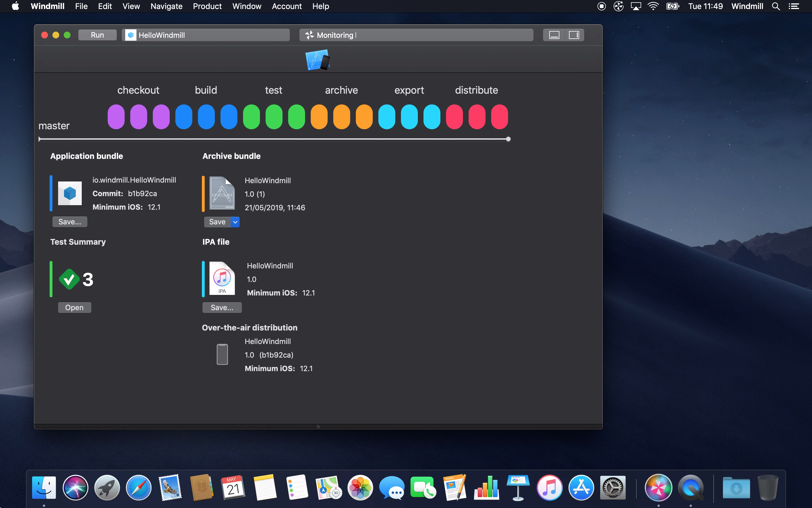Screen dimensions: 812x508
Task: Open the File menu
Action: [81, 6]
